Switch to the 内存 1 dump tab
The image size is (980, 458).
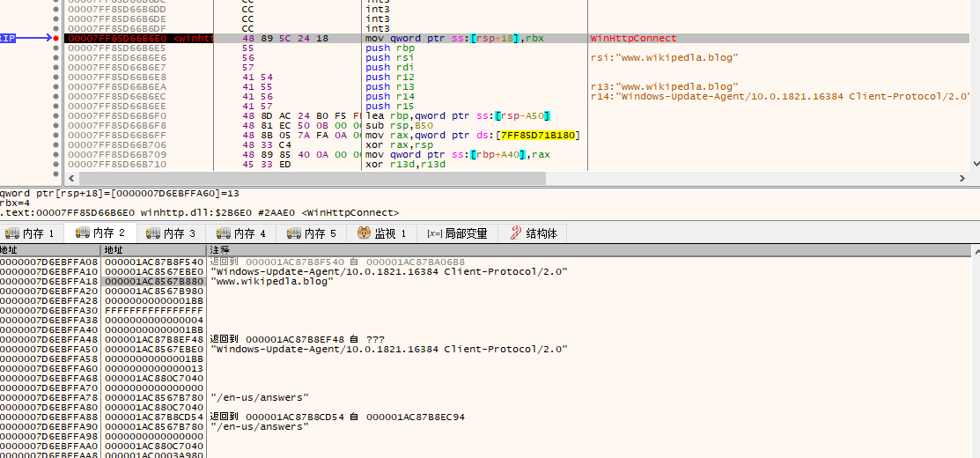pyautogui.click(x=31, y=233)
